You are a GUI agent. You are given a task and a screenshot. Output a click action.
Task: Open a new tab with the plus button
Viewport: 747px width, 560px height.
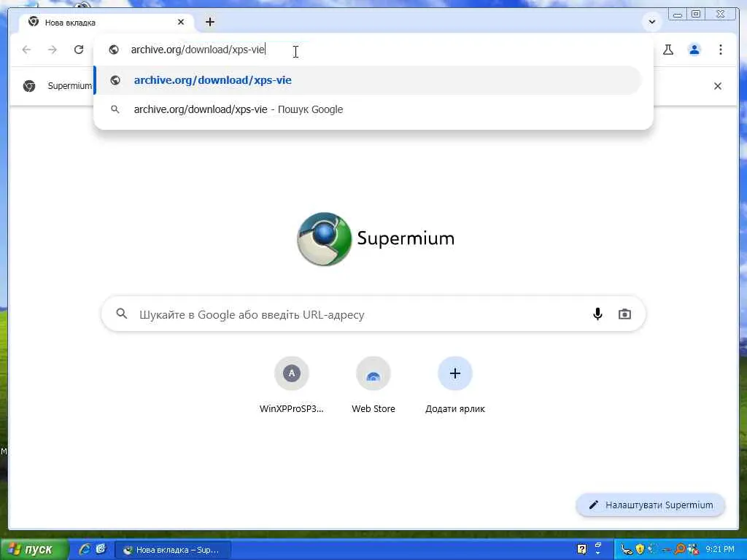[x=210, y=22]
